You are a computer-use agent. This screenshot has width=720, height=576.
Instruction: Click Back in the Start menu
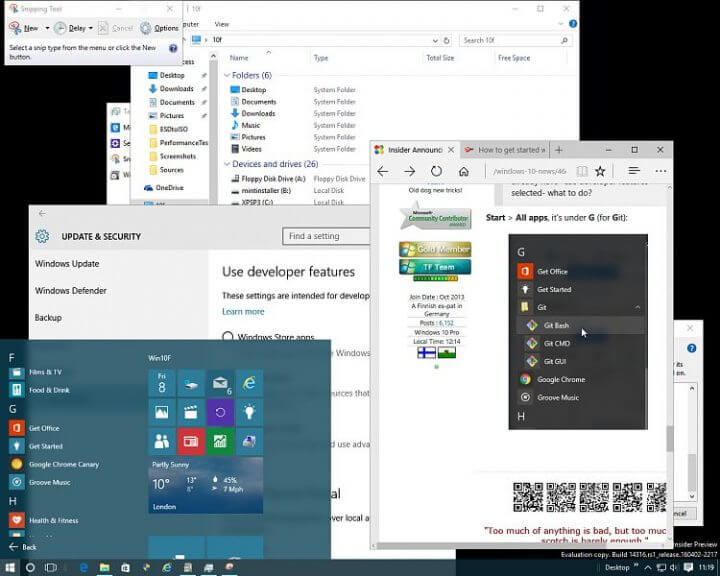click(x=22, y=547)
